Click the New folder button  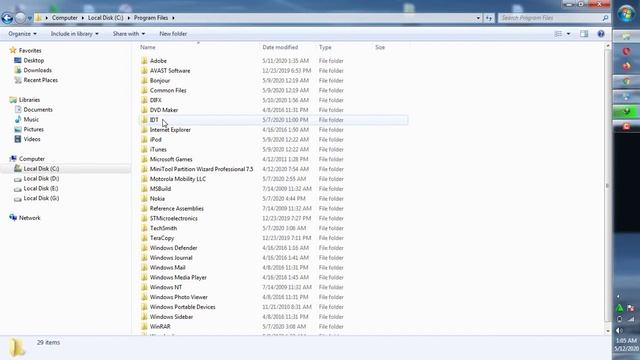[x=173, y=34]
